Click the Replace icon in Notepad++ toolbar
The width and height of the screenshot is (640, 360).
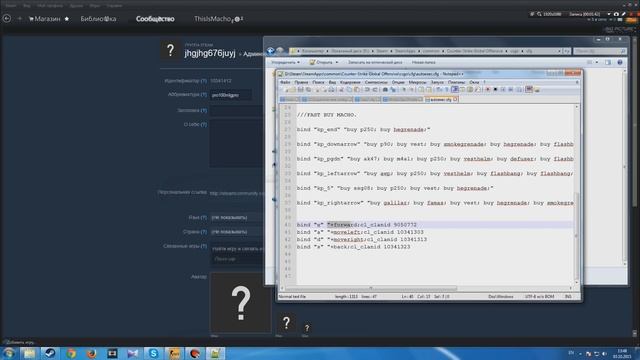[x=393, y=89]
